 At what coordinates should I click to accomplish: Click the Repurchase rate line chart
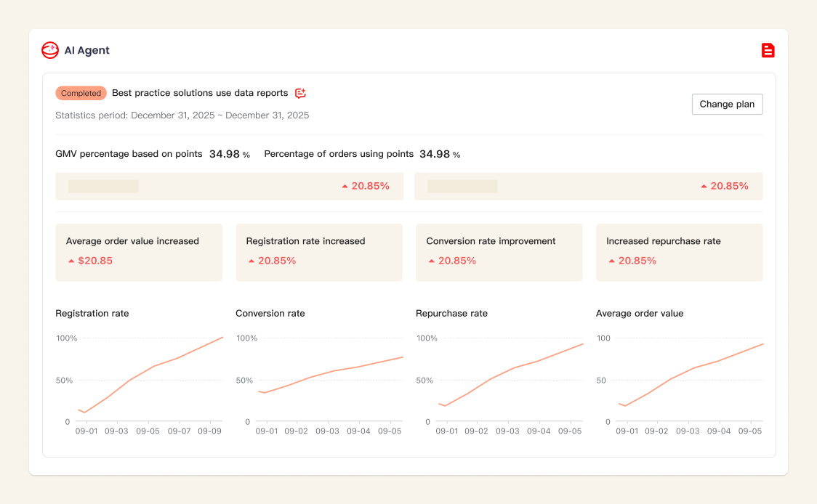510,378
